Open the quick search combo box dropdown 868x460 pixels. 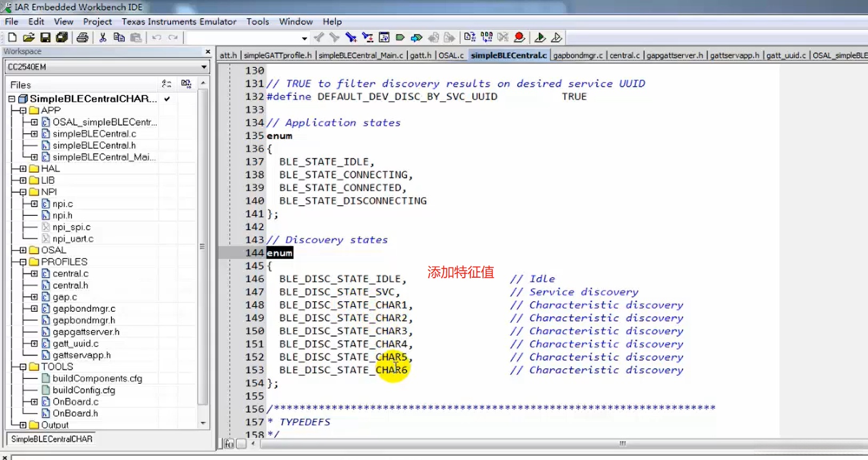(304, 38)
